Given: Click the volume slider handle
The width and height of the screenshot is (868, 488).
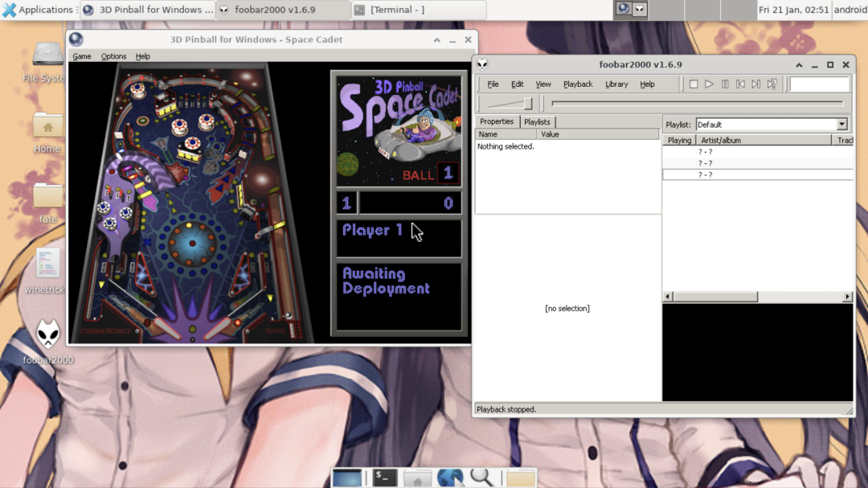Looking at the screenshot, I should pos(527,104).
